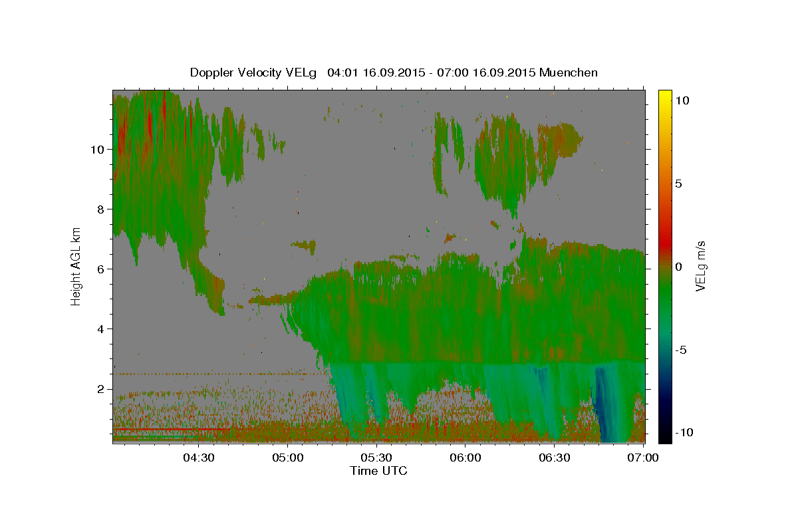Click the 04:30 time tick label
This screenshot has height=532, width=798.
(x=199, y=457)
